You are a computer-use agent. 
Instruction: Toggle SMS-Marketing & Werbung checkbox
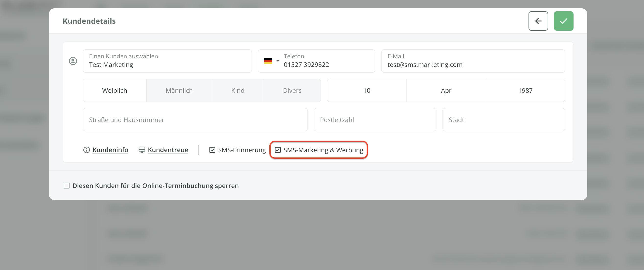pos(277,150)
